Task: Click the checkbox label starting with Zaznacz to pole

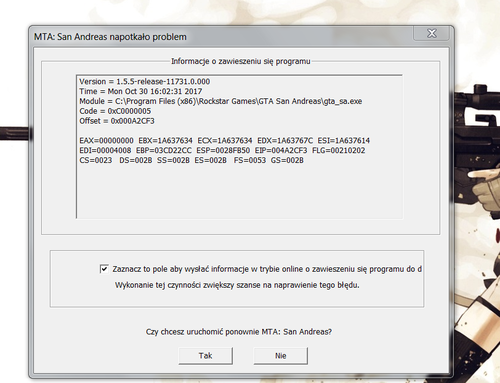Action: [267, 269]
